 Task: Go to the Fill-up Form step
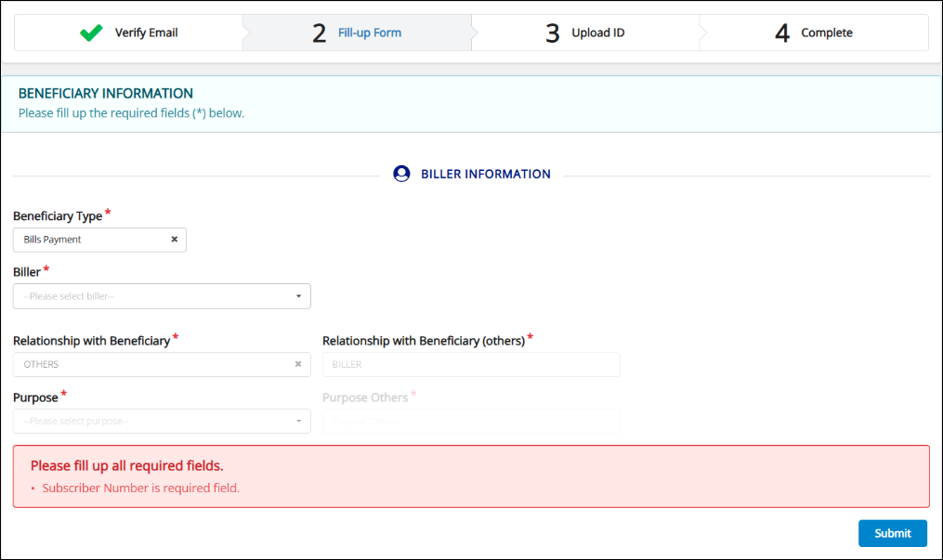click(x=369, y=33)
